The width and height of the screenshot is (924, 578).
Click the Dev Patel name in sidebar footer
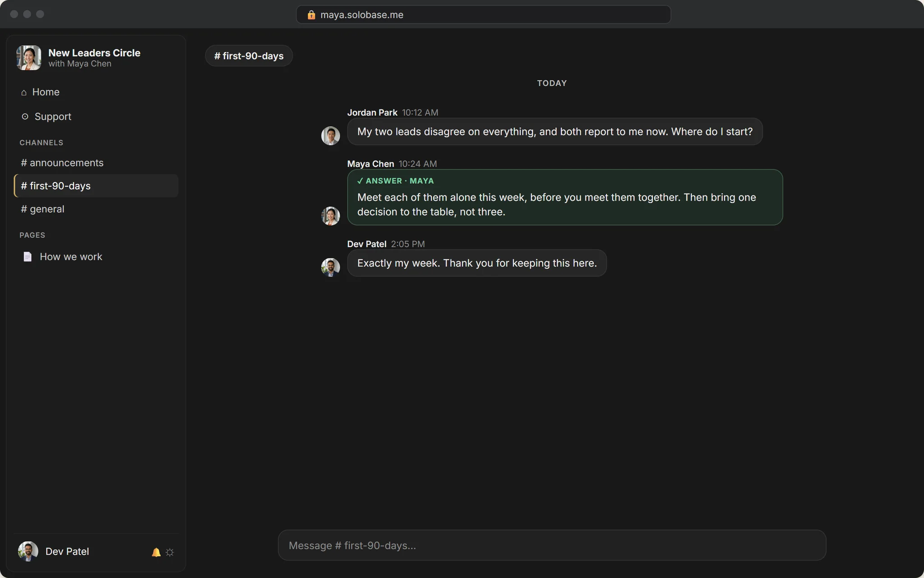click(67, 551)
